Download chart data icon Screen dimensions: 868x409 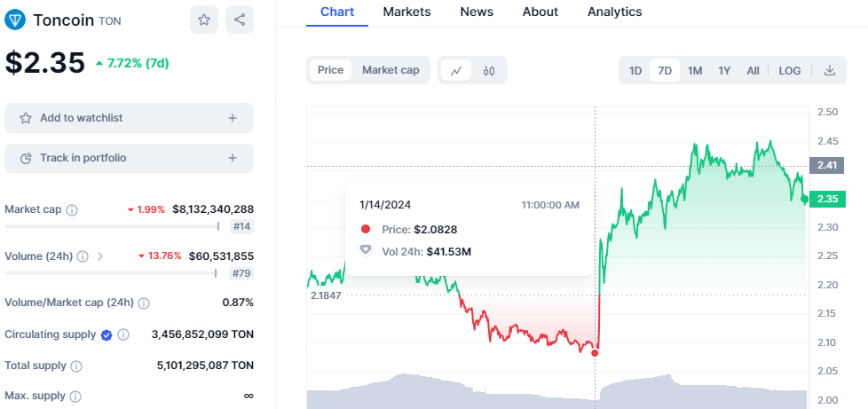(829, 70)
